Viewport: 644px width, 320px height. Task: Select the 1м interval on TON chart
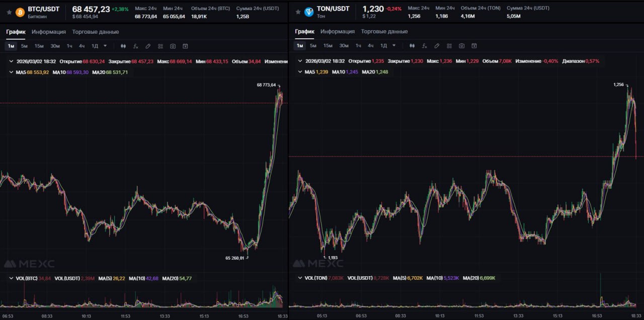[300, 46]
